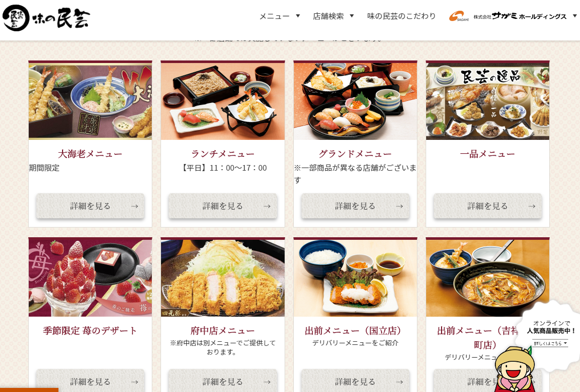Open メニュー in the navigation bar
The width and height of the screenshot is (580, 392).
[274, 16]
